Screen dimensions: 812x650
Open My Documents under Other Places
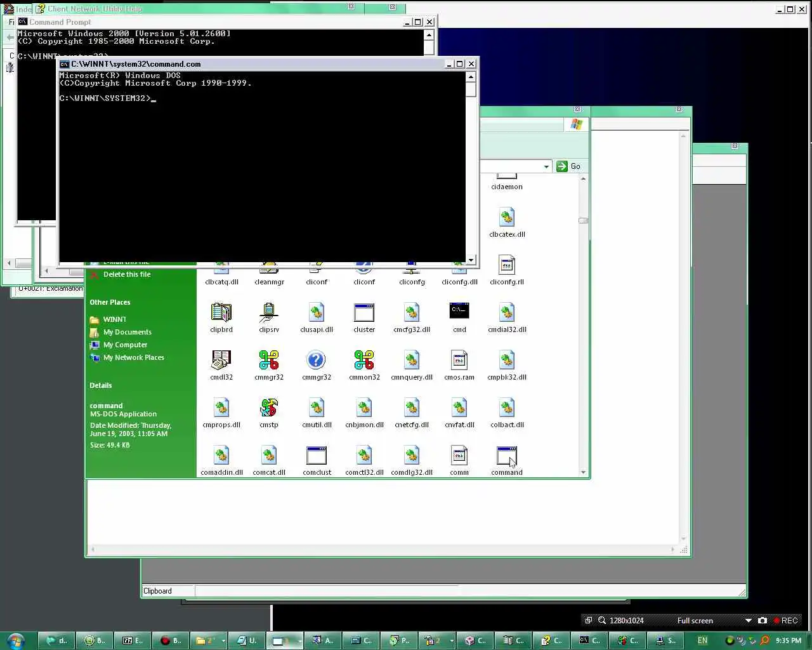pyautogui.click(x=128, y=332)
